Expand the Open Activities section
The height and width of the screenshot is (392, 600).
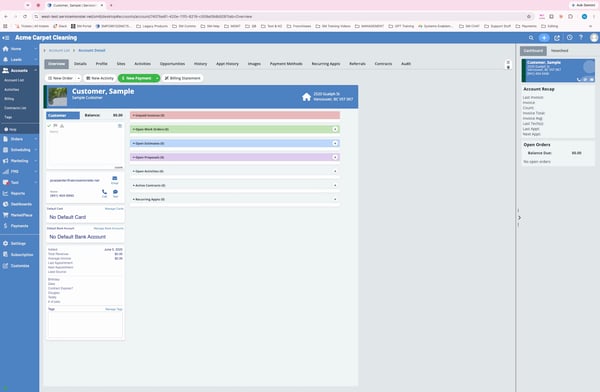pyautogui.click(x=235, y=171)
